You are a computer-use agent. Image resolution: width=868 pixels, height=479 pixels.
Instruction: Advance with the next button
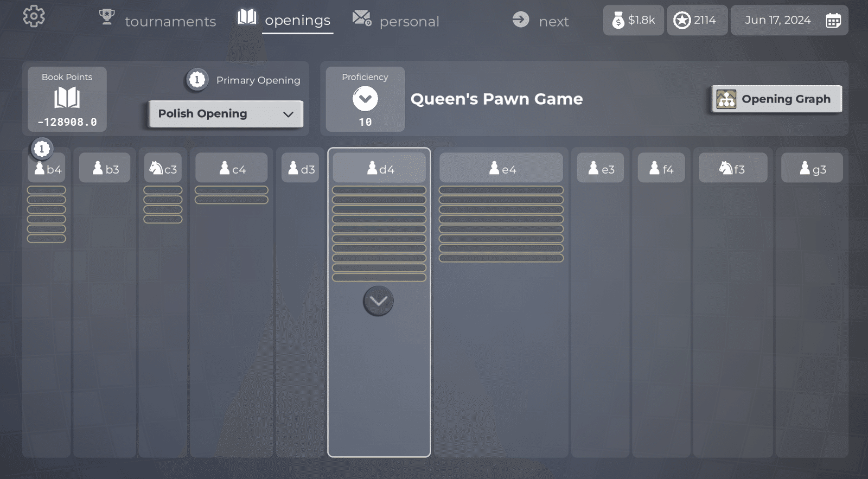pos(554,22)
